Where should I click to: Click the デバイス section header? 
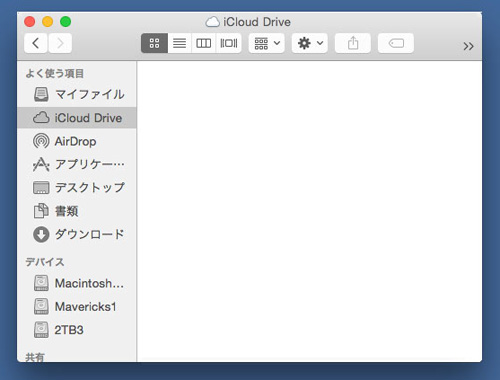coord(45,262)
